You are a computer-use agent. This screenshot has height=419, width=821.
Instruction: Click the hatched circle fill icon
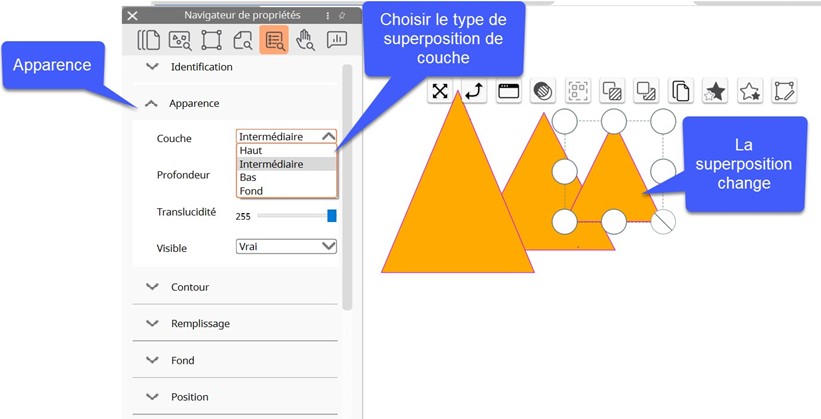543,91
